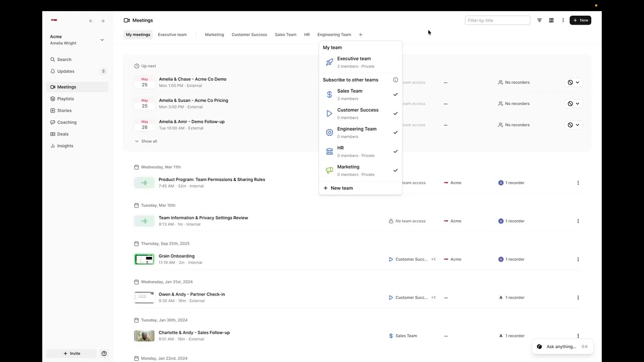Open Amelia & Susan - Acme Co Pricing
The height and width of the screenshot is (362, 644).
[194, 100]
